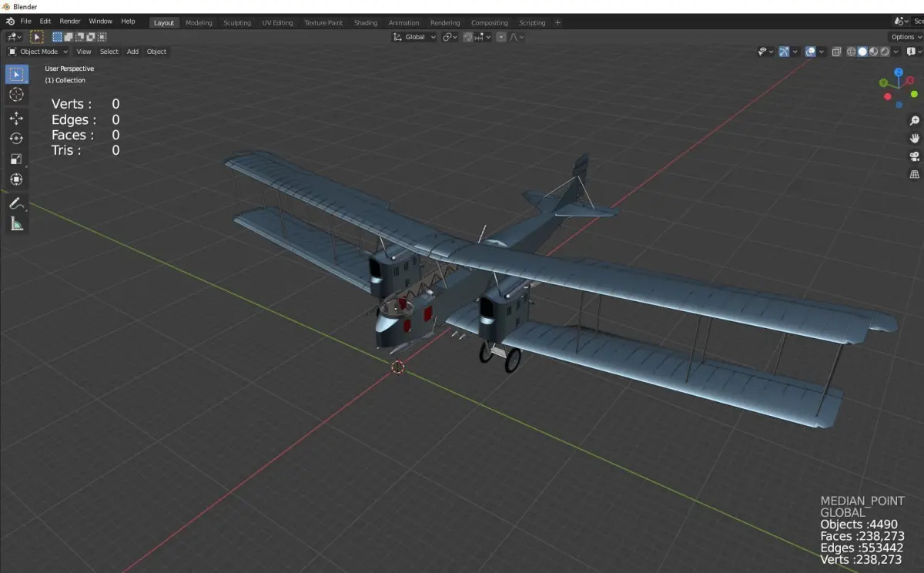Open object visibility and selectability dropdown
The image size is (924, 573).
click(x=765, y=52)
